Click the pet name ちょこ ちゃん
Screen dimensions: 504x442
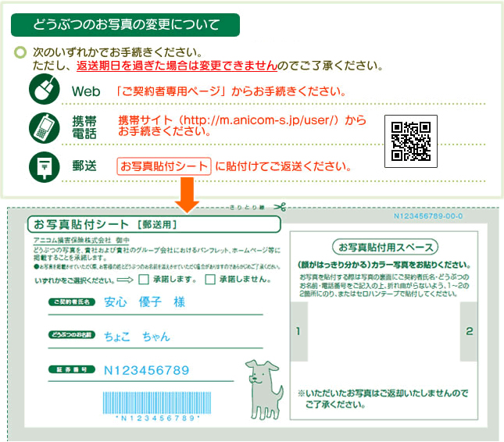point(137,337)
